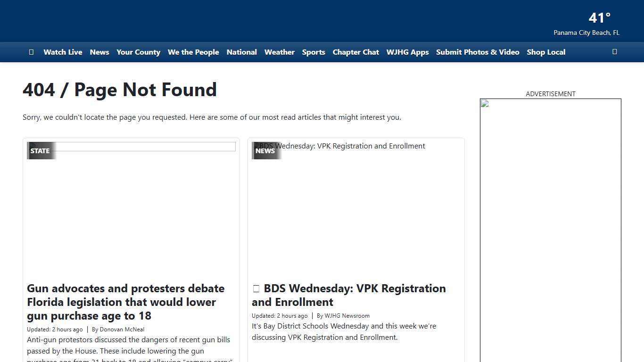Click Panama City Beach, FL location label
This screenshot has width=644, height=362.
[x=586, y=33]
